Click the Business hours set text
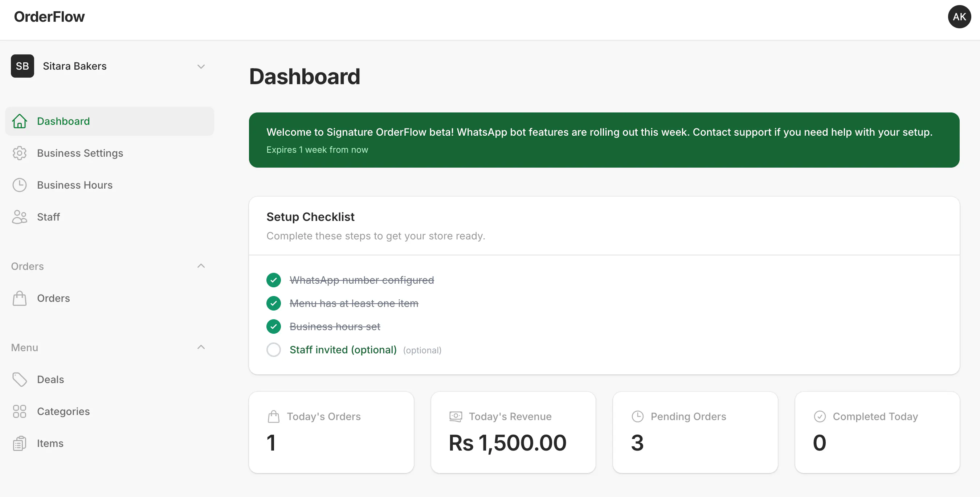 (x=335, y=326)
